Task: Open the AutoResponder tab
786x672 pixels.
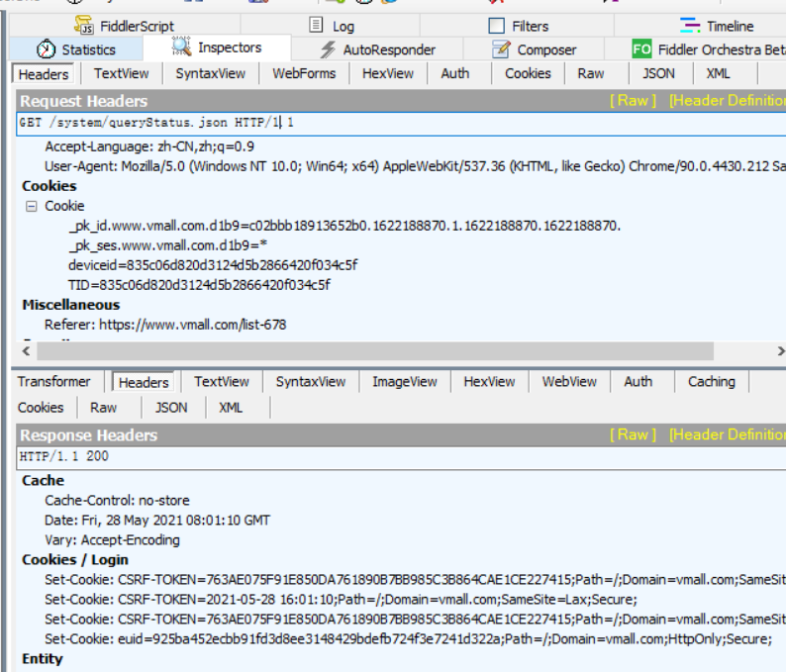Action: 377,49
